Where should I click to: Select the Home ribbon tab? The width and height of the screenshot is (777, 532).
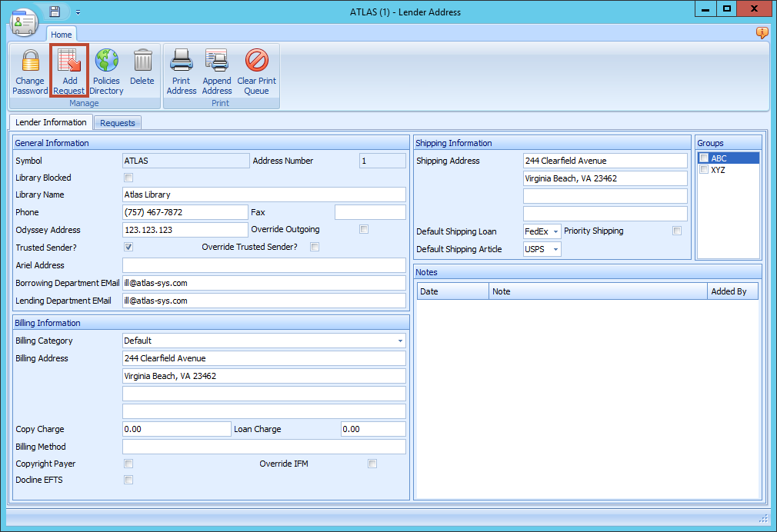[62, 35]
